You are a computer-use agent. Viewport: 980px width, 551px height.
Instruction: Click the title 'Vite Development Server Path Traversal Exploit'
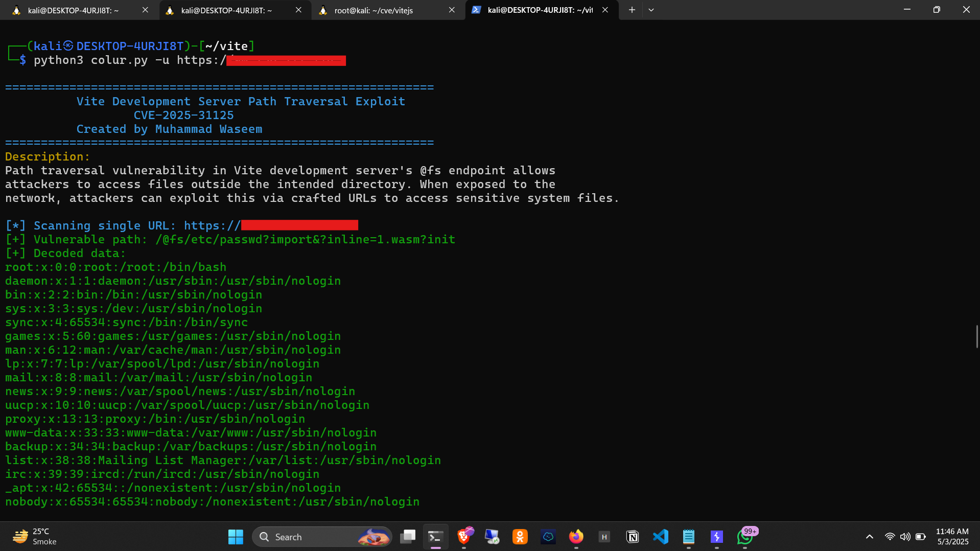coord(241,101)
